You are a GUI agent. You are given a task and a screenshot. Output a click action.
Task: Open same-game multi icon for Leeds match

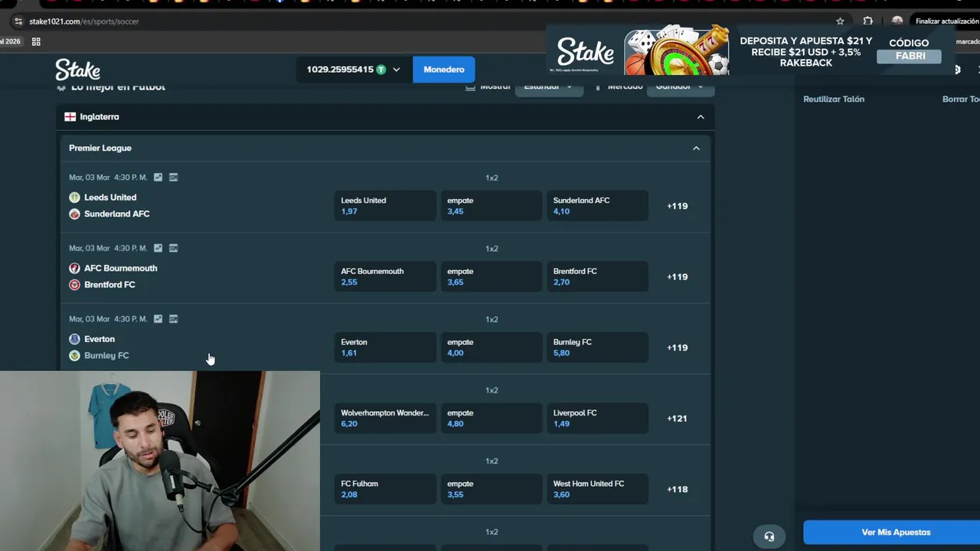click(174, 177)
